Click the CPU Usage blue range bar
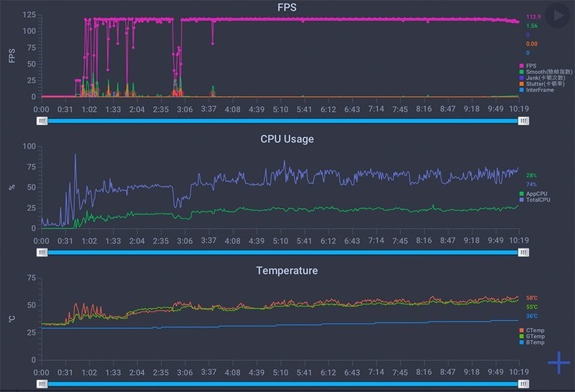The width and height of the screenshot is (575, 392). coord(282,253)
